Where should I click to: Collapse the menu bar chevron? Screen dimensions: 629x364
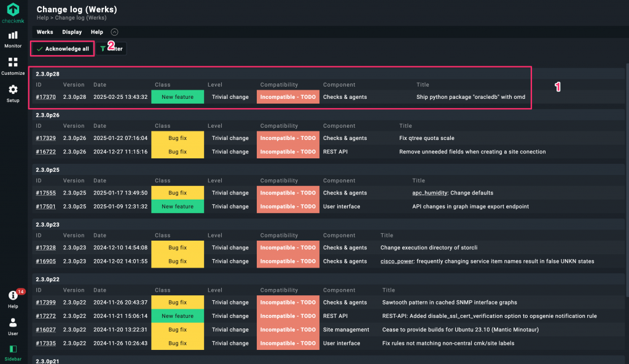point(114,32)
